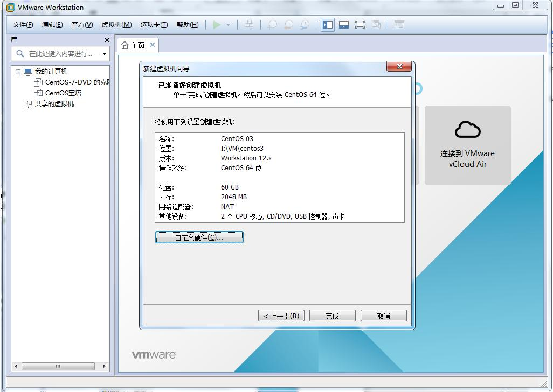Open the 虚拟机(M) menu
Image resolution: width=553 pixels, height=392 pixels.
116,25
